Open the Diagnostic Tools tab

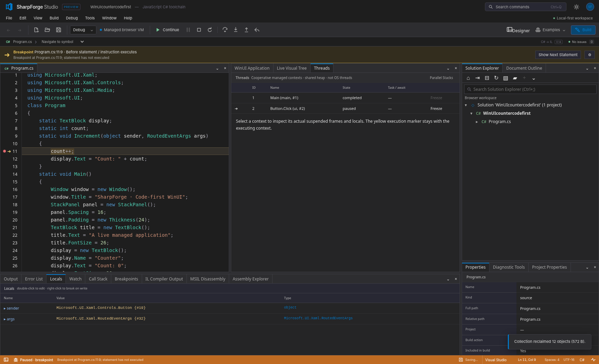(x=509, y=267)
